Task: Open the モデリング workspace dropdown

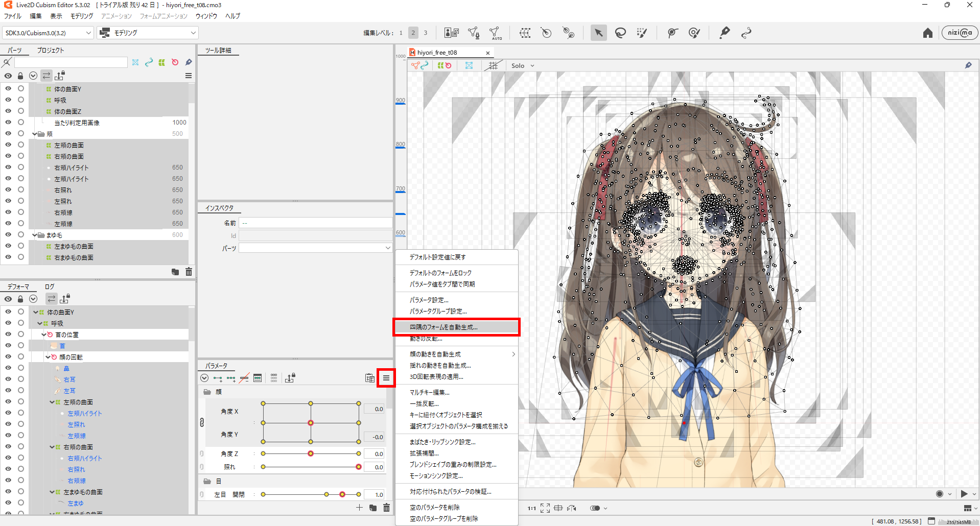Action: click(148, 33)
